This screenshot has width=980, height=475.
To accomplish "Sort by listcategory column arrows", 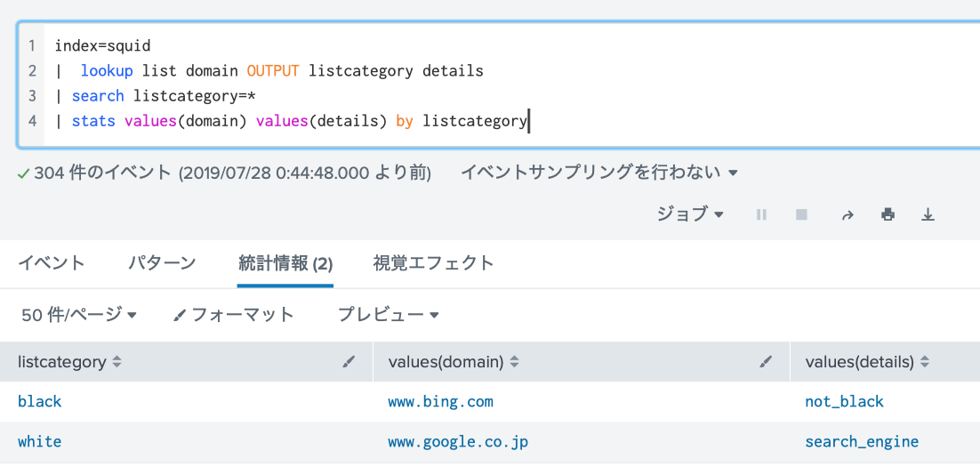I will tap(116, 362).
